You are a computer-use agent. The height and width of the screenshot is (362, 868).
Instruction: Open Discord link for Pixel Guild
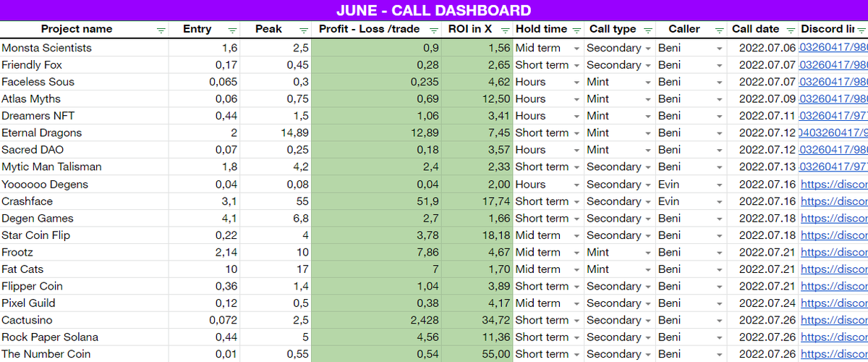(x=834, y=303)
